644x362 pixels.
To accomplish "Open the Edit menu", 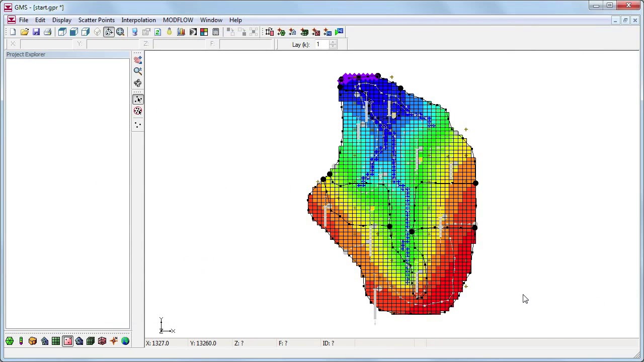I will click(40, 20).
